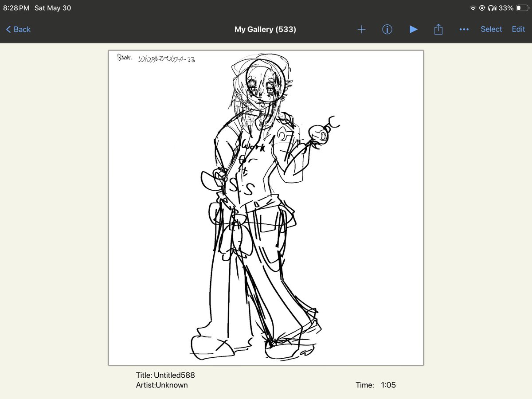Tap the Time: 1:05 label
The width and height of the screenshot is (532, 399).
click(x=376, y=385)
